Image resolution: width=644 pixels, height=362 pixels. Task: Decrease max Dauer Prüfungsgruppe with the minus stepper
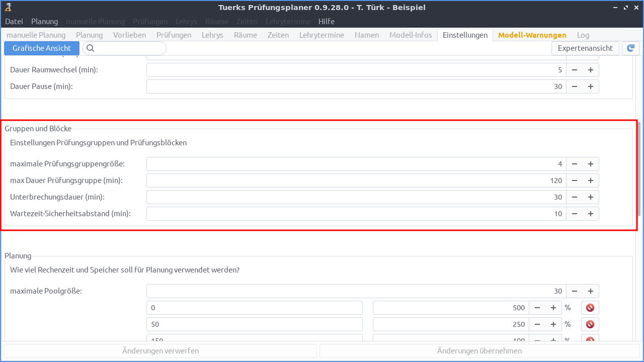[574, 180]
